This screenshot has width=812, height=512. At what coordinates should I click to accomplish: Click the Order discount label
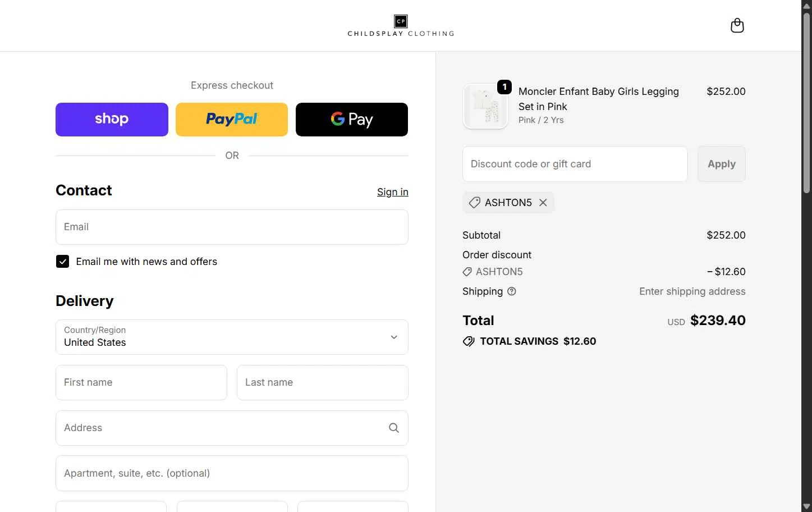497,255
